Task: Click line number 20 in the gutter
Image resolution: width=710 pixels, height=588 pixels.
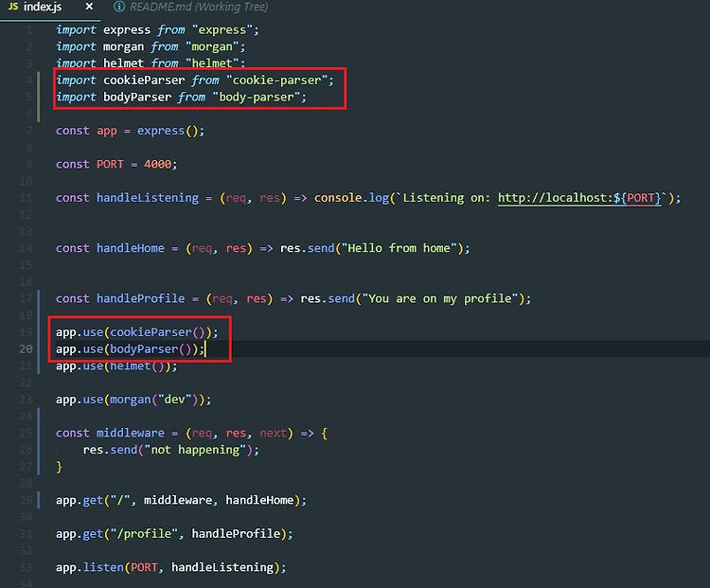Action: point(26,348)
